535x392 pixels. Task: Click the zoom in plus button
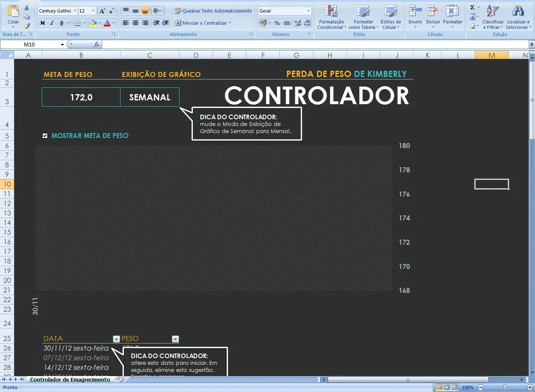[x=530, y=387]
